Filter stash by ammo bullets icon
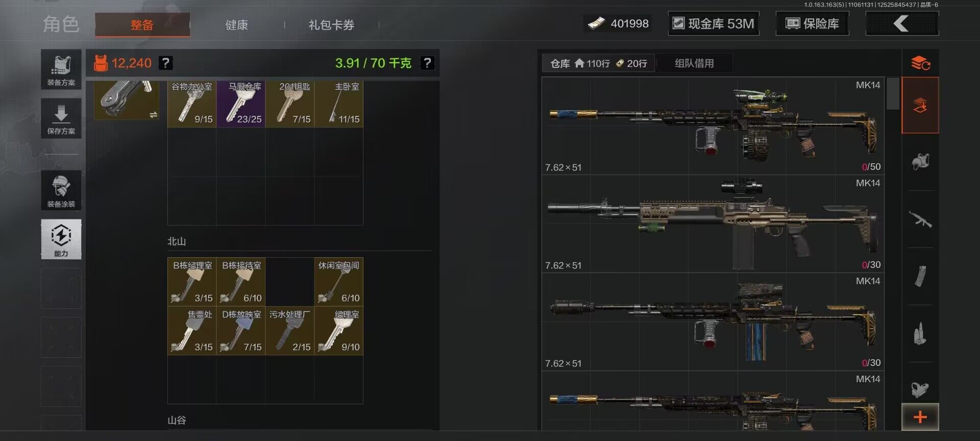 click(x=920, y=334)
